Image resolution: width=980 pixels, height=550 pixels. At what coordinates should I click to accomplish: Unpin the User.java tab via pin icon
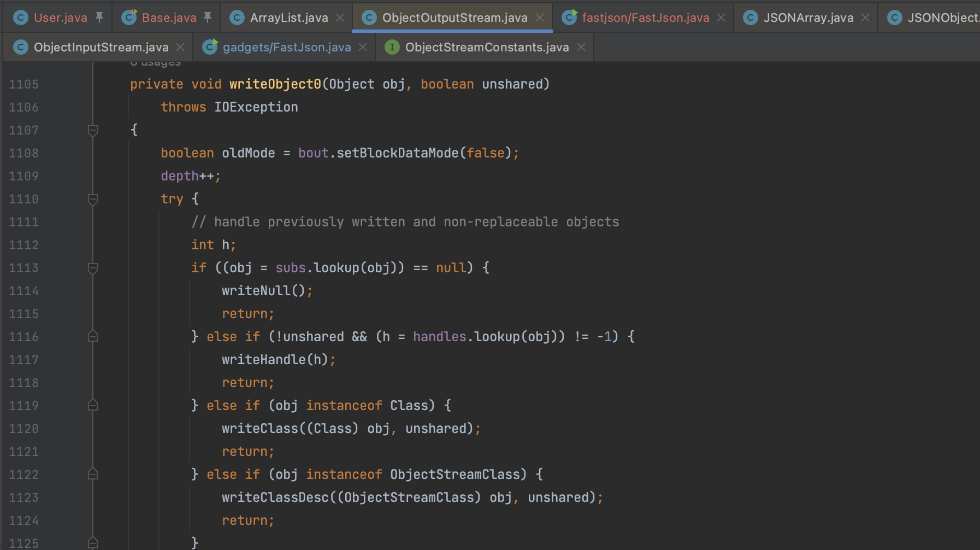99,17
